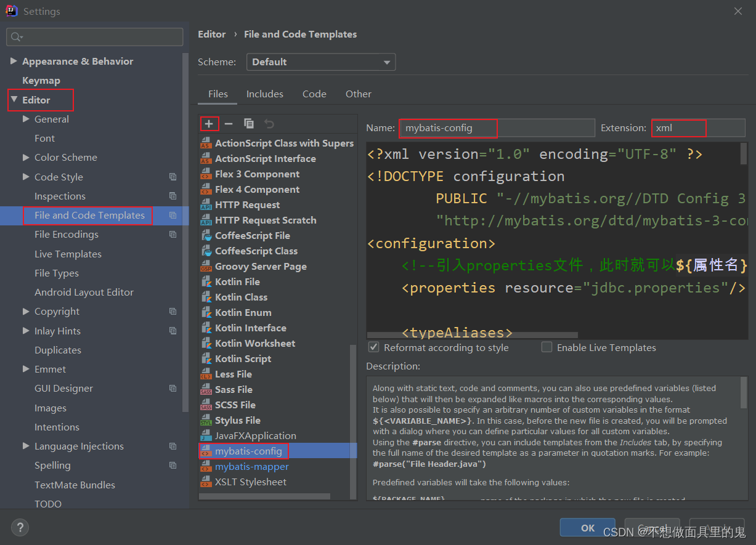Click Editor in the breadcrumb
This screenshot has height=545, width=756.
coord(212,34)
